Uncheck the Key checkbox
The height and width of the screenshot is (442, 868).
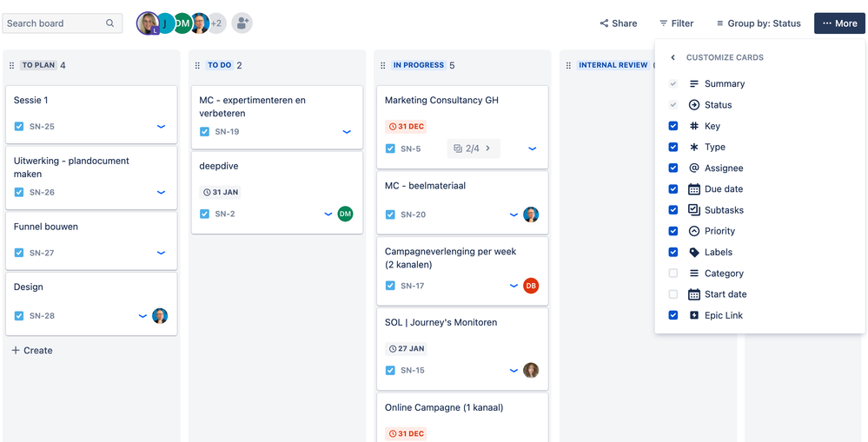(673, 126)
